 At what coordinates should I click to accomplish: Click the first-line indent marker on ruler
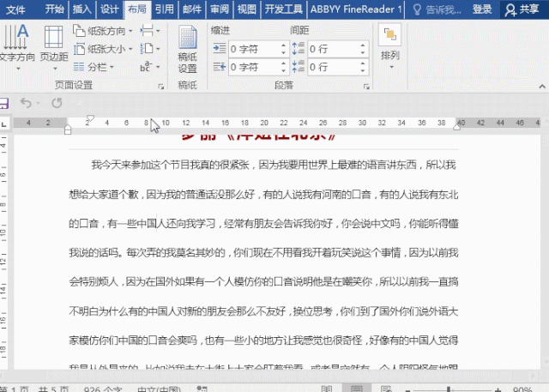[x=90, y=118]
